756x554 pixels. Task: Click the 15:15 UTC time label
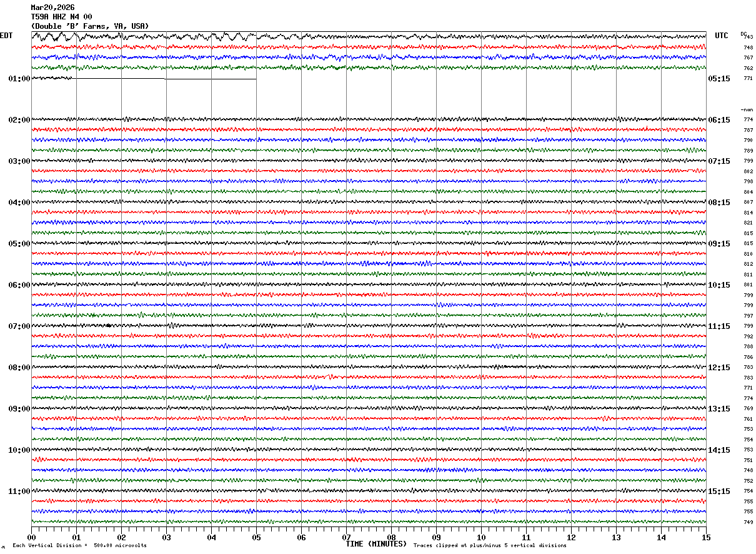click(x=719, y=491)
